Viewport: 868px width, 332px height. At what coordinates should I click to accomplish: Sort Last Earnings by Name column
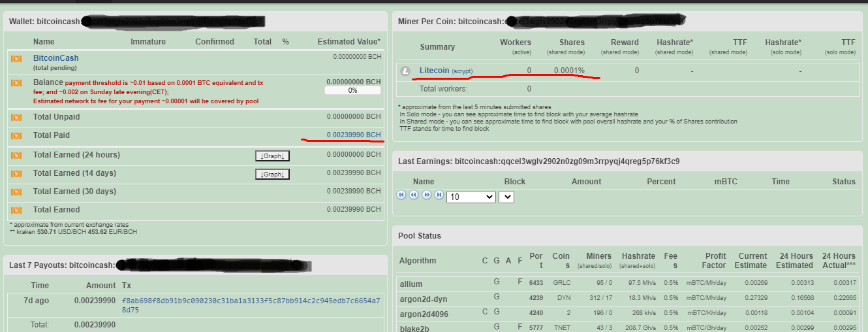click(424, 182)
